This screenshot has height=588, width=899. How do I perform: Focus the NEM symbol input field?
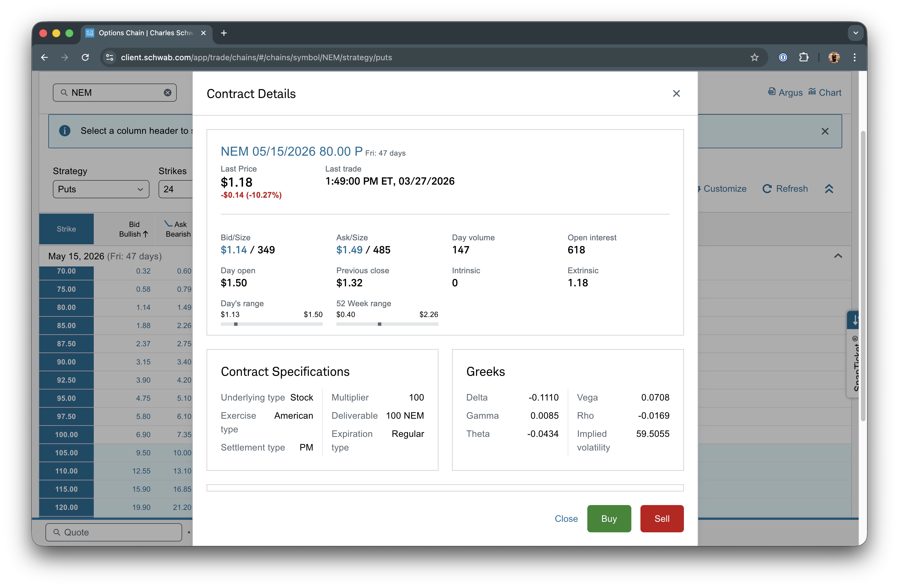click(x=115, y=93)
